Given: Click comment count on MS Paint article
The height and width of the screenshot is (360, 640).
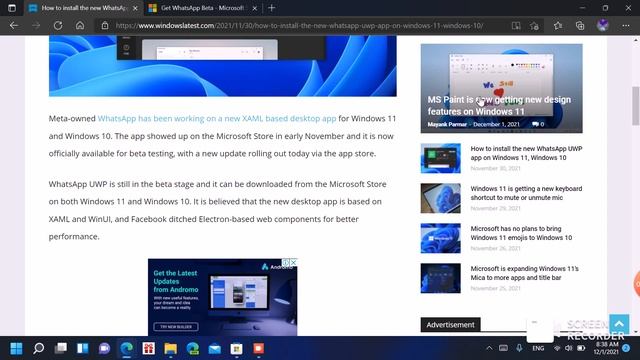Looking at the screenshot, I should coord(538,124).
